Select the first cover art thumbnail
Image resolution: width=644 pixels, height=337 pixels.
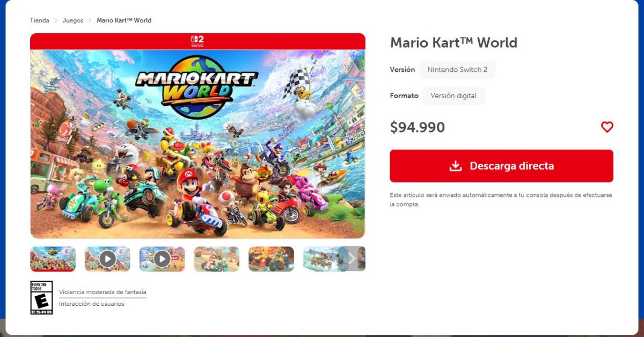[x=53, y=259]
